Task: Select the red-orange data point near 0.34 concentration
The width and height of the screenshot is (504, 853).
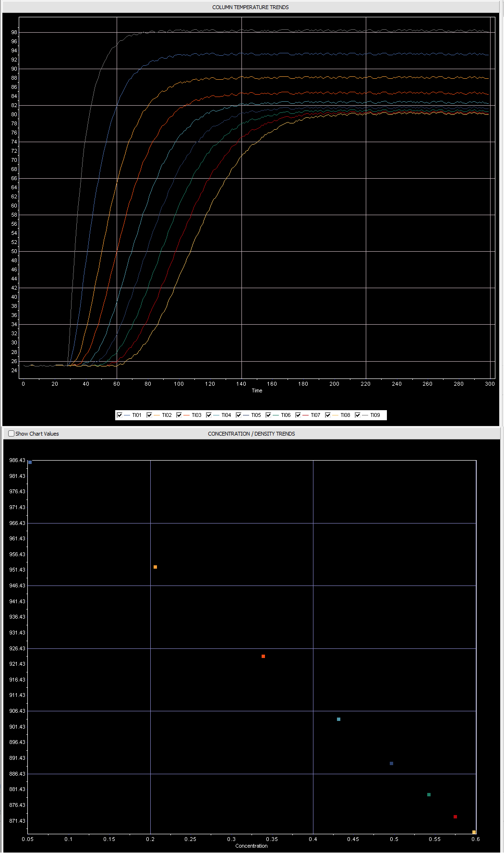Action: 263,657
